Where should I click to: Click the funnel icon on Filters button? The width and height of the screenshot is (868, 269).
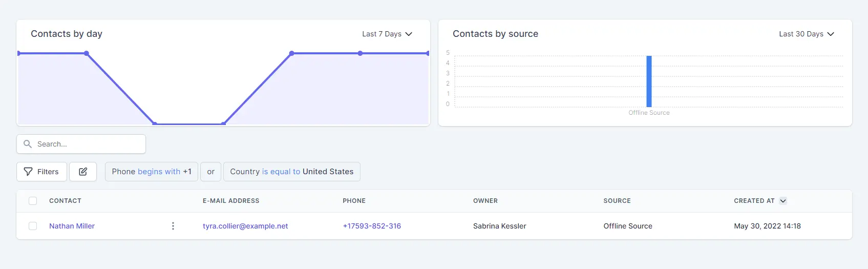click(x=28, y=172)
